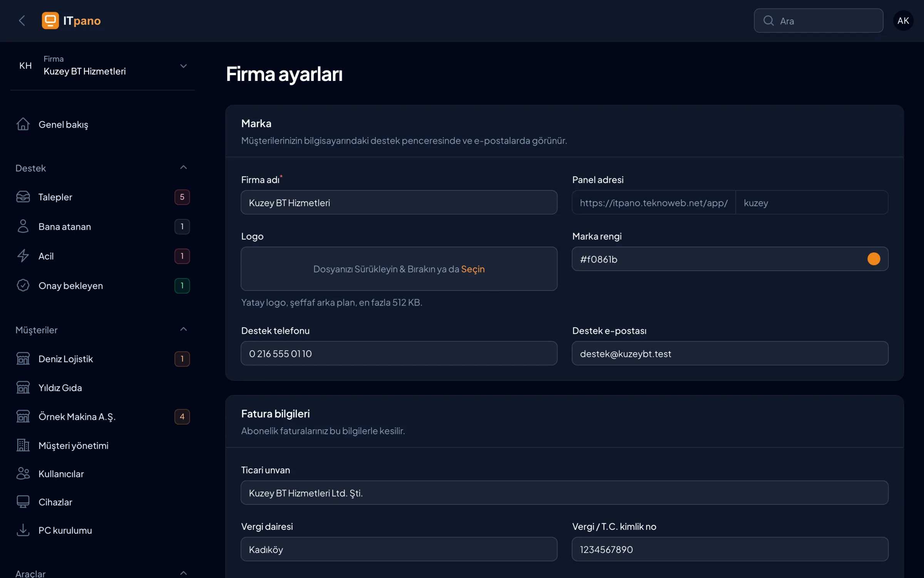Click the Yıldız Gıda store icon
This screenshot has width=924, height=578.
(x=23, y=388)
